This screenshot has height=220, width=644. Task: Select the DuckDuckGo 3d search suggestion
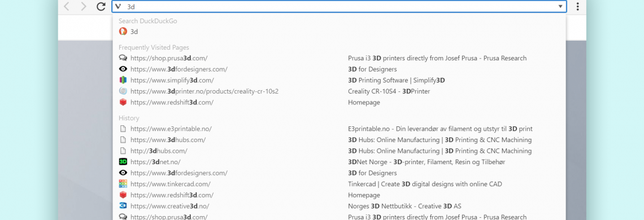pos(340,31)
